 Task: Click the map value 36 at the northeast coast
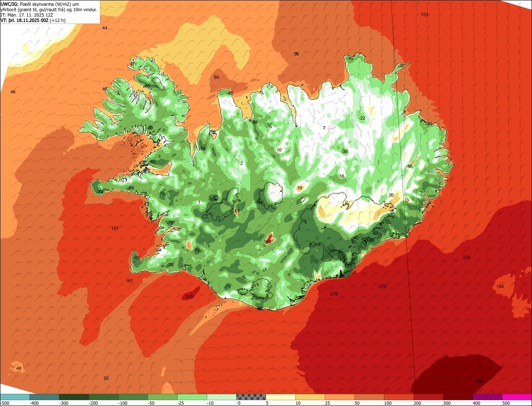pyautogui.click(x=401, y=66)
